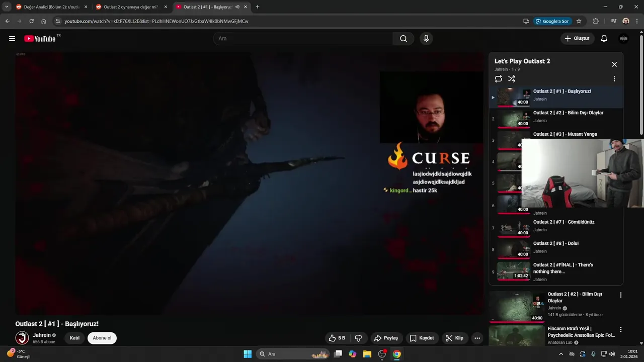Play Outlast 2 [ #2 ] - Bilim Dışı Olaylar in playlist
The image size is (644, 362).
(x=556, y=119)
